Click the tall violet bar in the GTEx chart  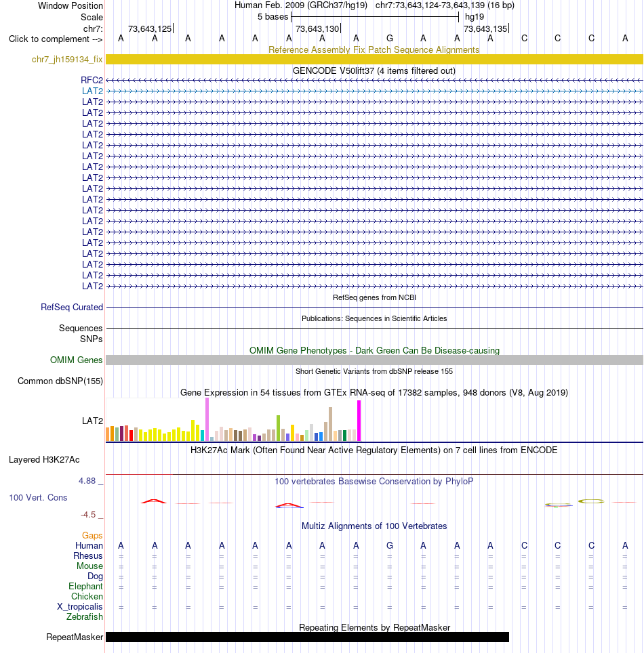pyautogui.click(x=207, y=419)
